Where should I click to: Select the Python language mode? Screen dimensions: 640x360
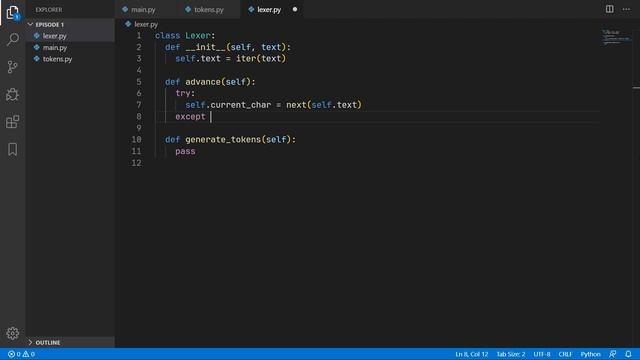click(590, 354)
